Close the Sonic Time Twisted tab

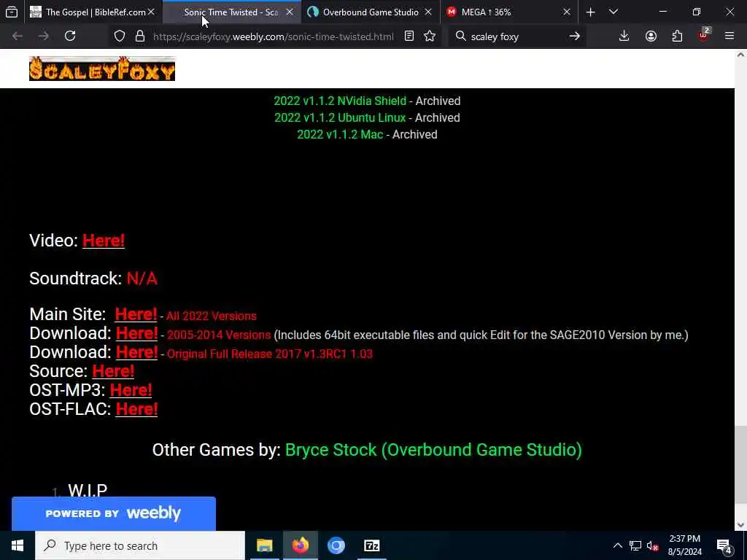click(x=290, y=12)
